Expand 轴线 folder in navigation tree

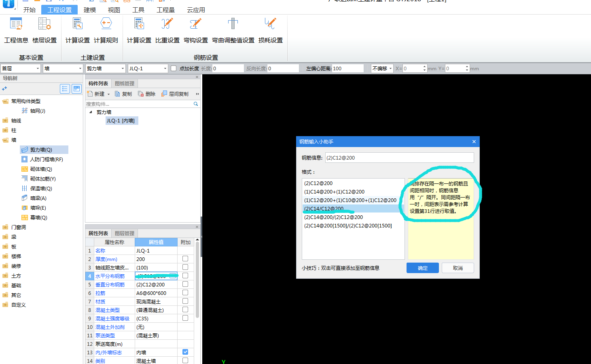(x=5, y=120)
